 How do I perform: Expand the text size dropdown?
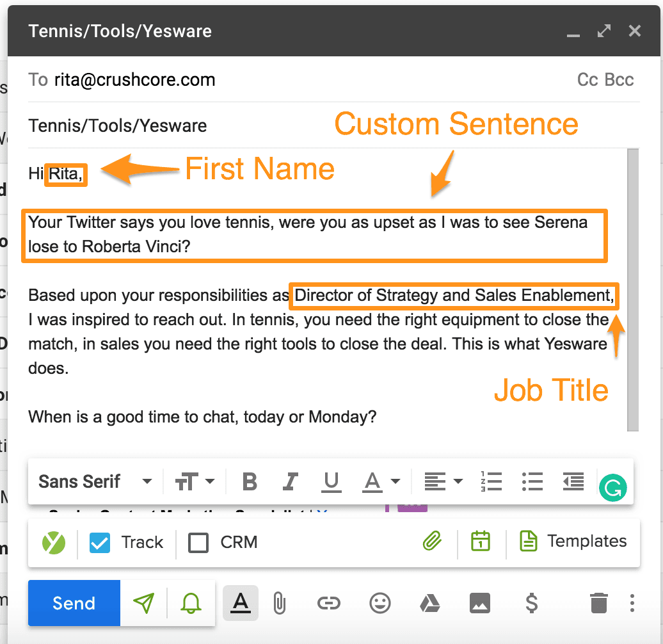click(x=196, y=481)
